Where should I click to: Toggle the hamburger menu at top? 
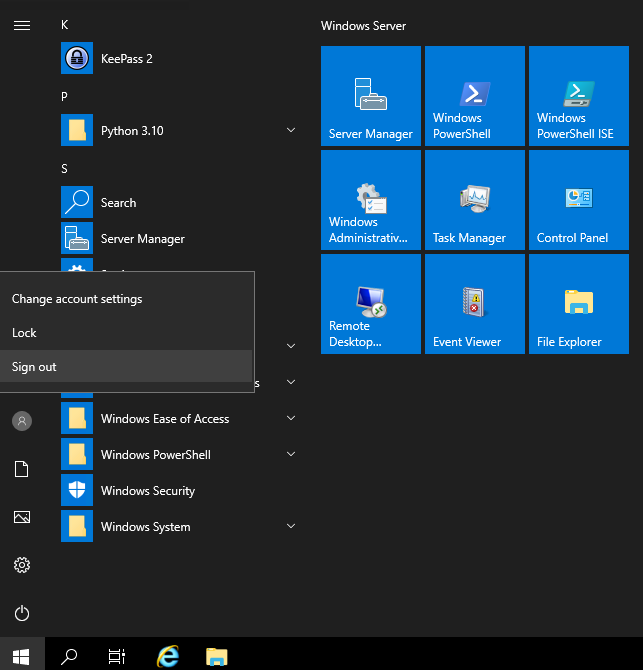pos(22,25)
